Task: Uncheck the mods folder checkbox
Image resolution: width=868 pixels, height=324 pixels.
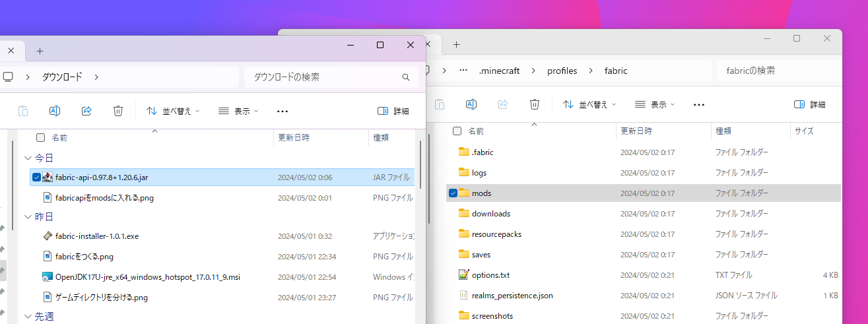Action: coord(453,193)
